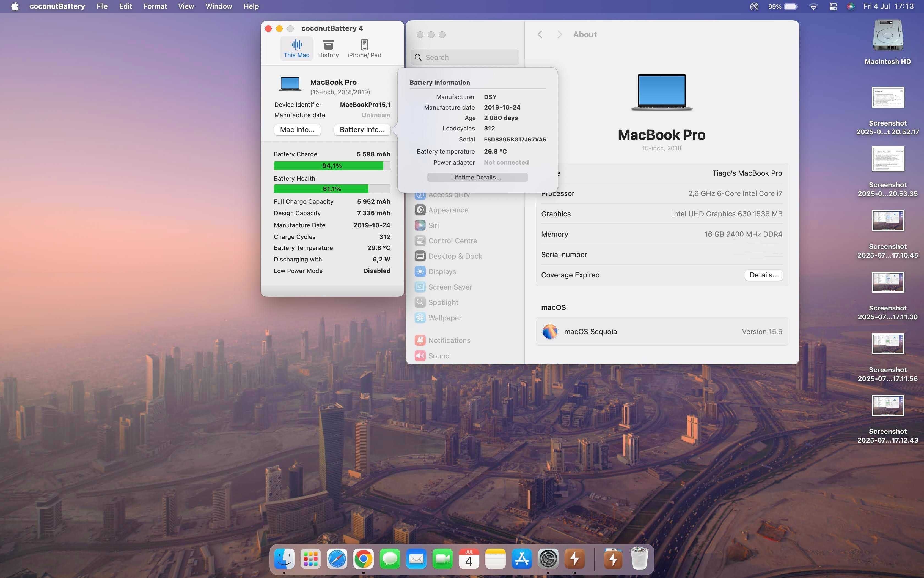Open System Settings from the Dock
The height and width of the screenshot is (578, 924).
tap(548, 559)
